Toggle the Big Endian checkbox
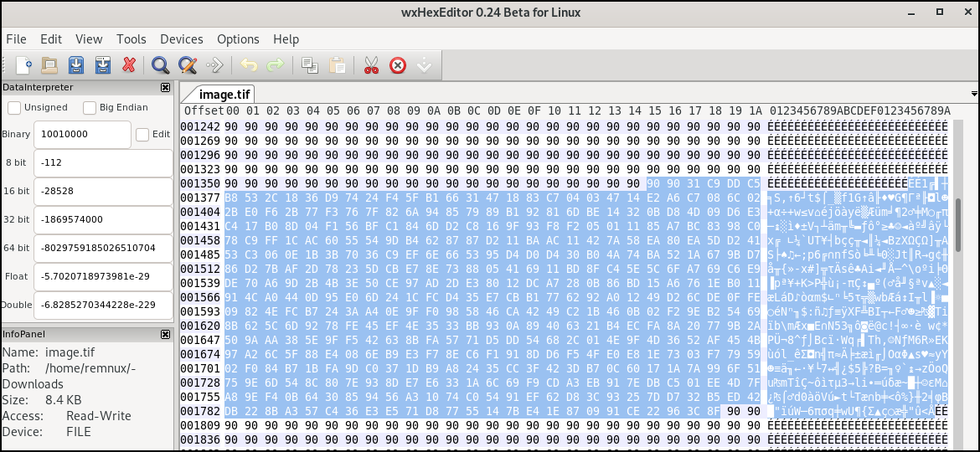980x452 pixels. point(90,107)
